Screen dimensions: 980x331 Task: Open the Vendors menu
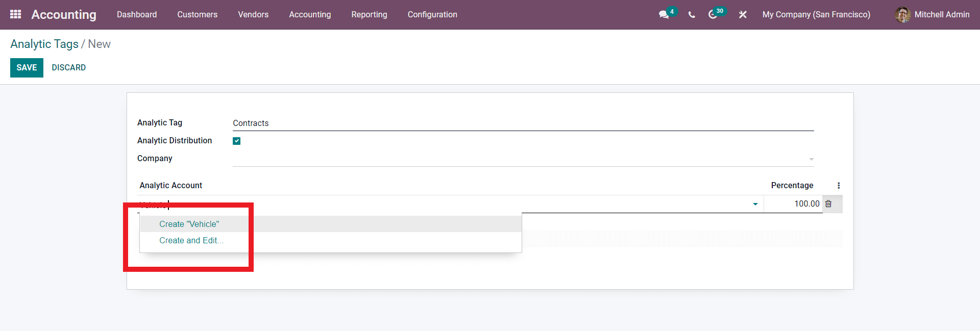click(253, 15)
